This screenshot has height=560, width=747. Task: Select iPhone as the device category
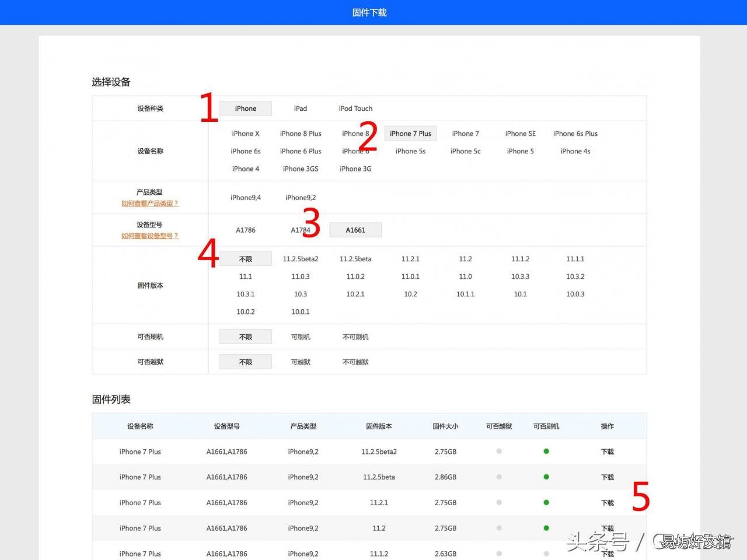pyautogui.click(x=246, y=108)
